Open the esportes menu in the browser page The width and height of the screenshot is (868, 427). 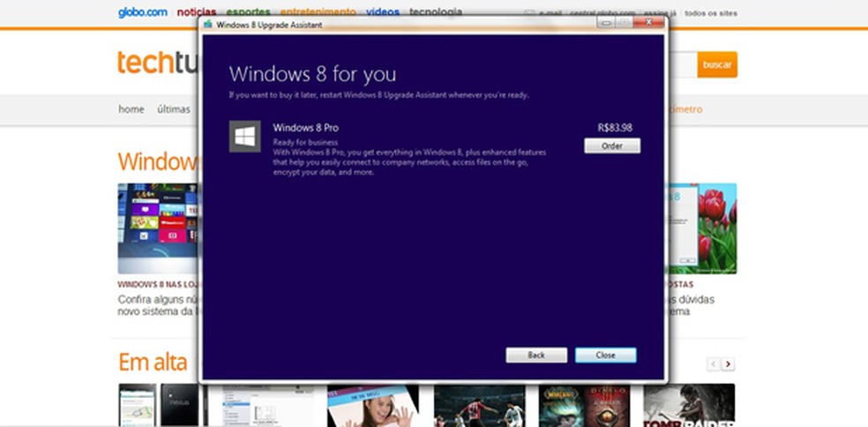click(249, 12)
